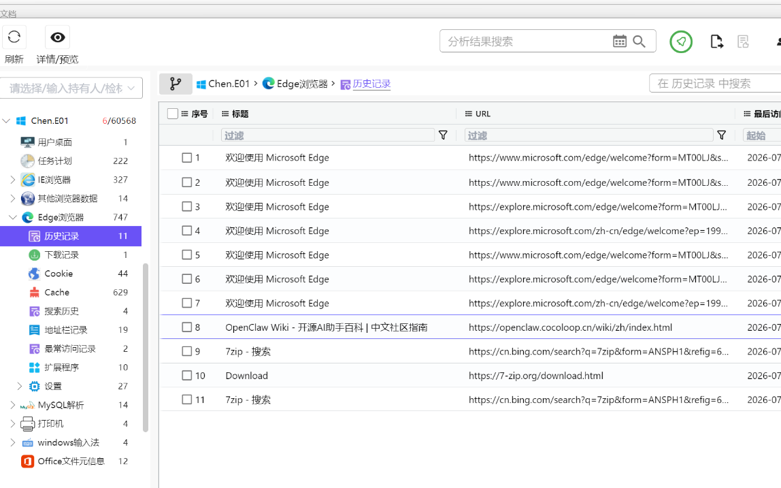Viewport: 781px width, 488px height.
Task: Check the checkbox for row 11
Action: [187, 399]
